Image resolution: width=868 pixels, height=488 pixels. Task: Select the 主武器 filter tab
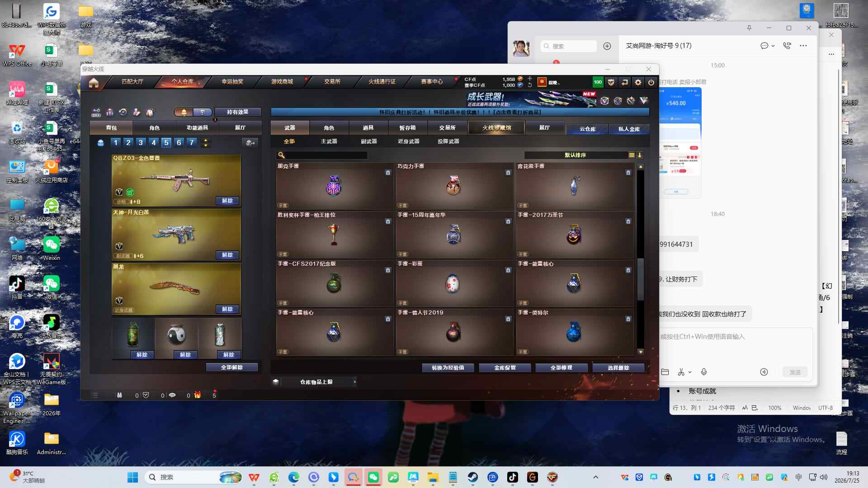[x=329, y=141]
